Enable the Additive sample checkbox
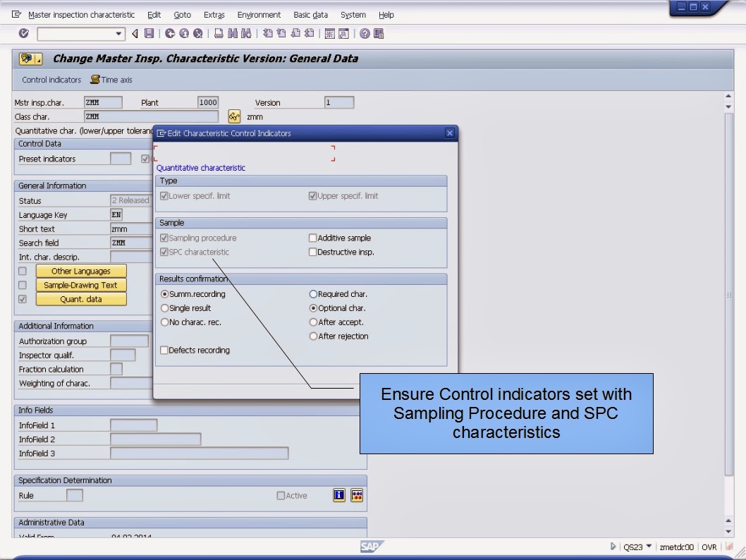746x560 pixels. [312, 238]
